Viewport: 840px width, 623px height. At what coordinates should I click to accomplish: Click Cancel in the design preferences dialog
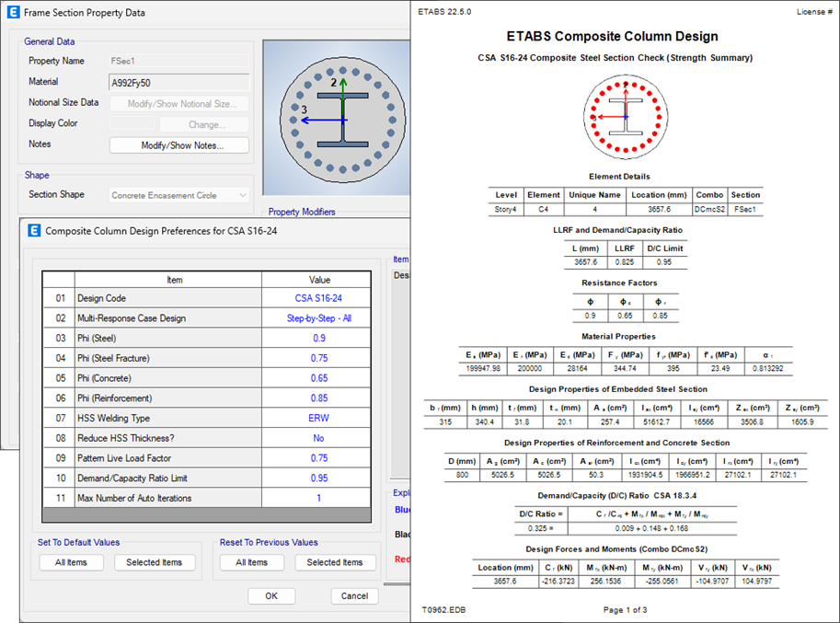pos(354,595)
